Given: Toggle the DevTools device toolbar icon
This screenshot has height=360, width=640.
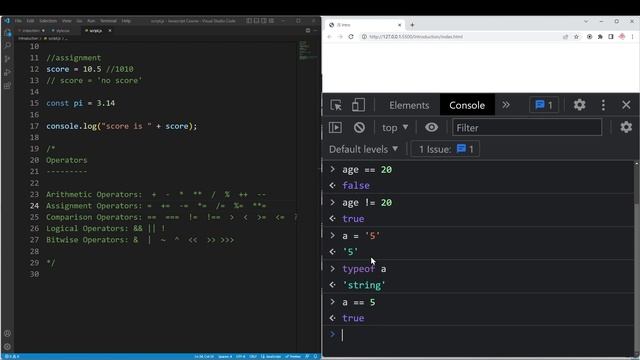Looking at the screenshot, I should [x=358, y=105].
